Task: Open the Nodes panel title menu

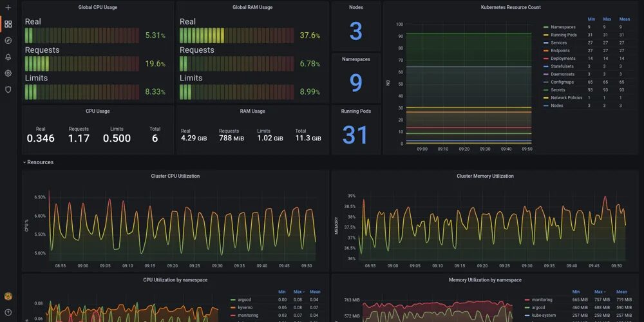Action: 355,7
